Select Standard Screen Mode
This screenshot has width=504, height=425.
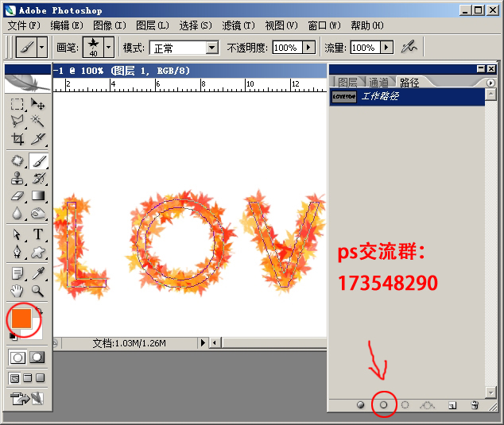coord(15,378)
